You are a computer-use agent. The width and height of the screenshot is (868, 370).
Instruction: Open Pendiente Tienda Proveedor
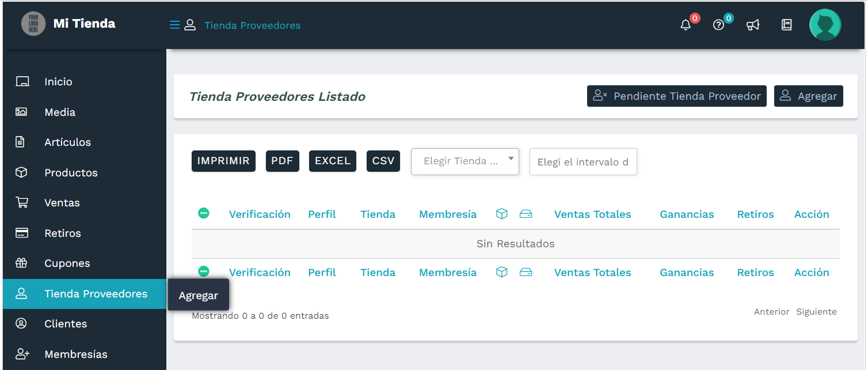(676, 96)
